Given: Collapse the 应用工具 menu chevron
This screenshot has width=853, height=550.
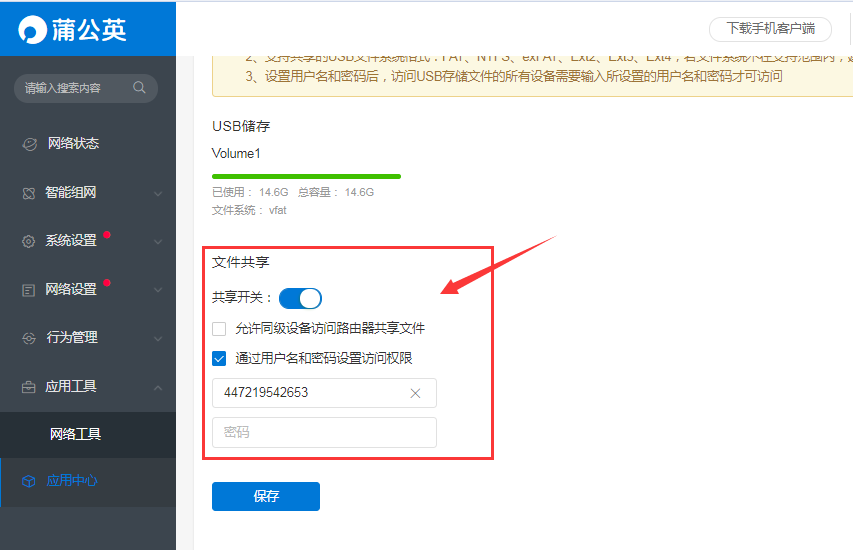Looking at the screenshot, I should pos(158,387).
